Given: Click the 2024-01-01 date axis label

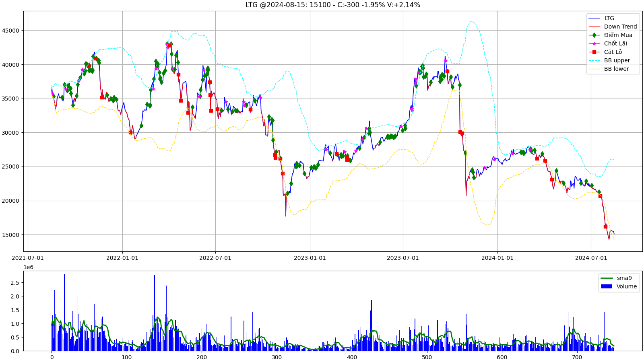Looking at the screenshot, I should pos(497,258).
